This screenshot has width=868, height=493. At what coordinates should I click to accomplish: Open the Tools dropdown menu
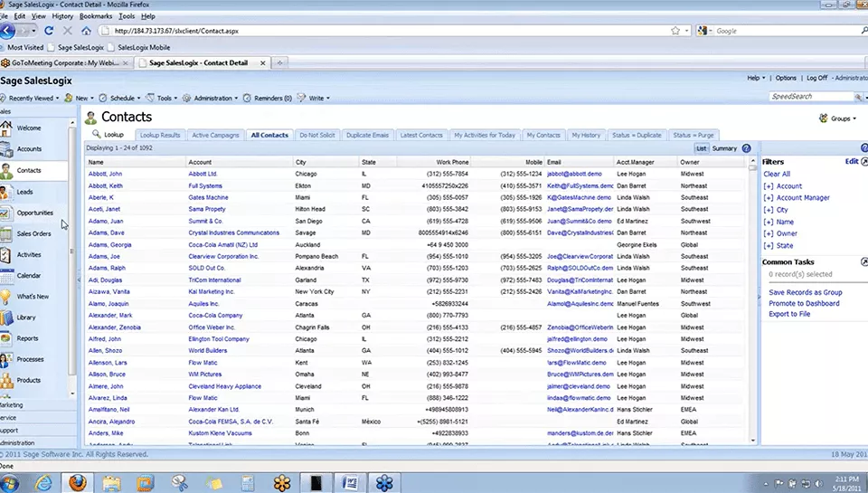click(162, 98)
